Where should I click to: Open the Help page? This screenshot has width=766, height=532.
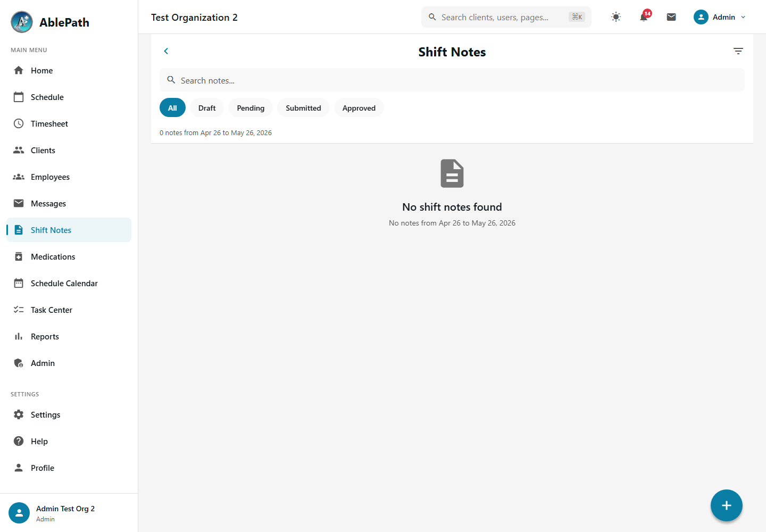click(69, 441)
